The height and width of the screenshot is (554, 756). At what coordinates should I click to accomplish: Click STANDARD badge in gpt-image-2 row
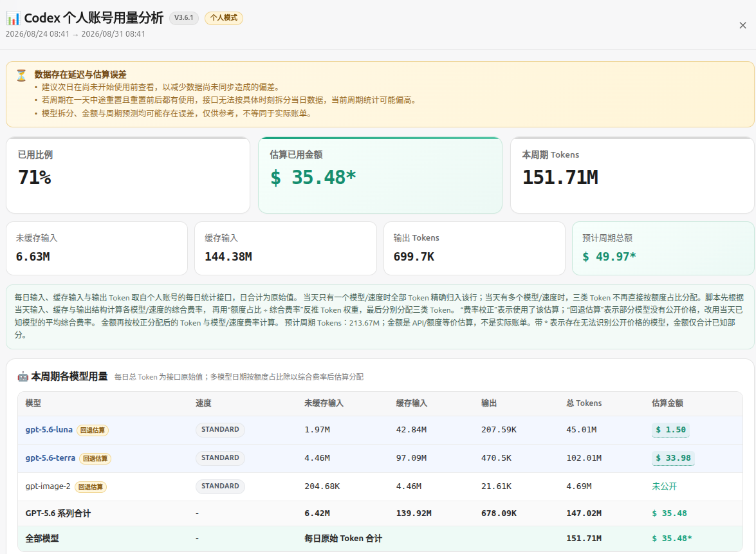tap(220, 486)
